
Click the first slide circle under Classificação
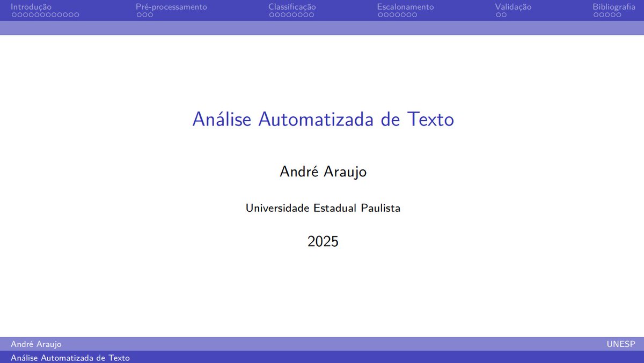coord(272,14)
